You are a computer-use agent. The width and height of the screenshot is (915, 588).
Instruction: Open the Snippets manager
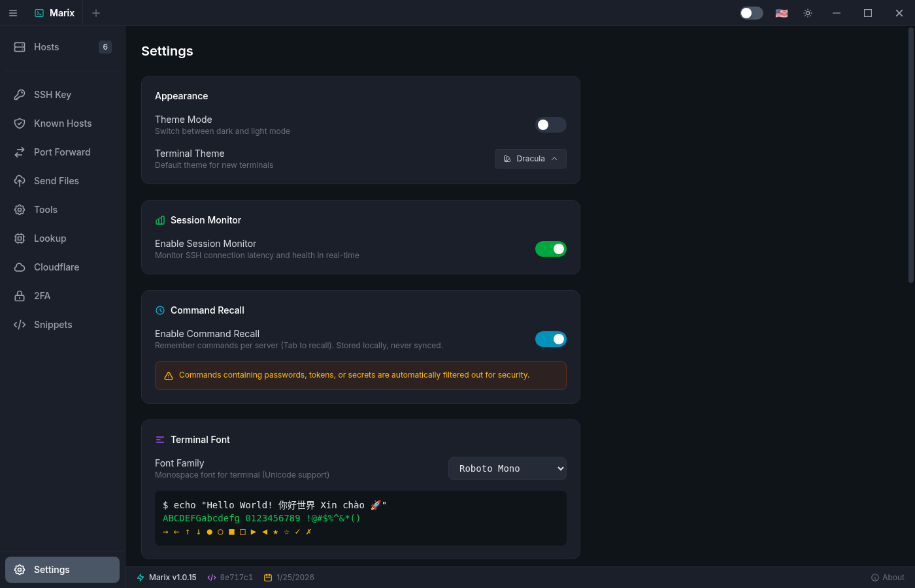click(x=53, y=324)
